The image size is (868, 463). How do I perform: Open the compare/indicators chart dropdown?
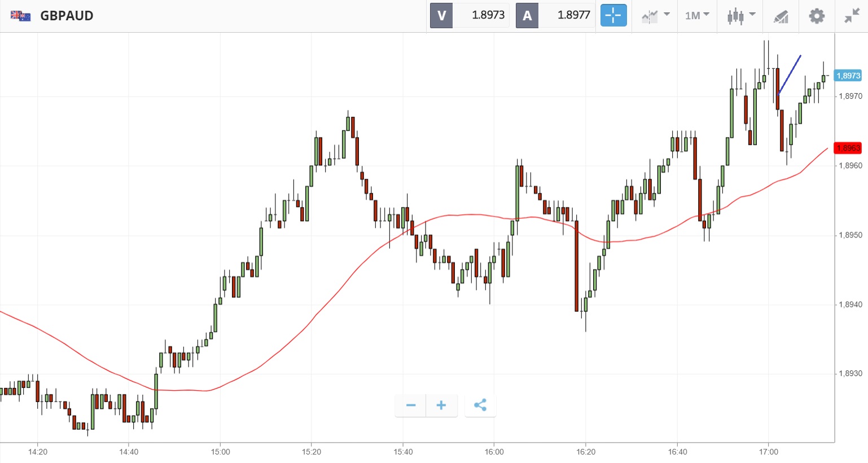pyautogui.click(x=655, y=16)
